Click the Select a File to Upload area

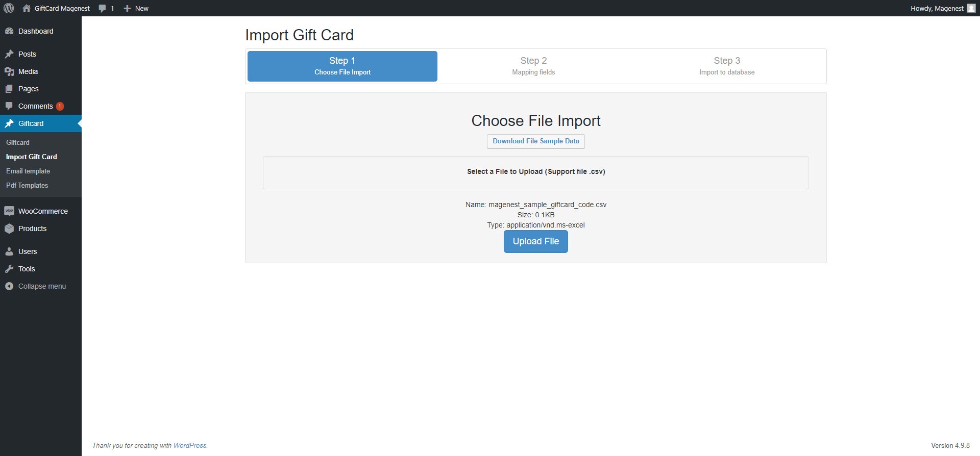click(535, 172)
